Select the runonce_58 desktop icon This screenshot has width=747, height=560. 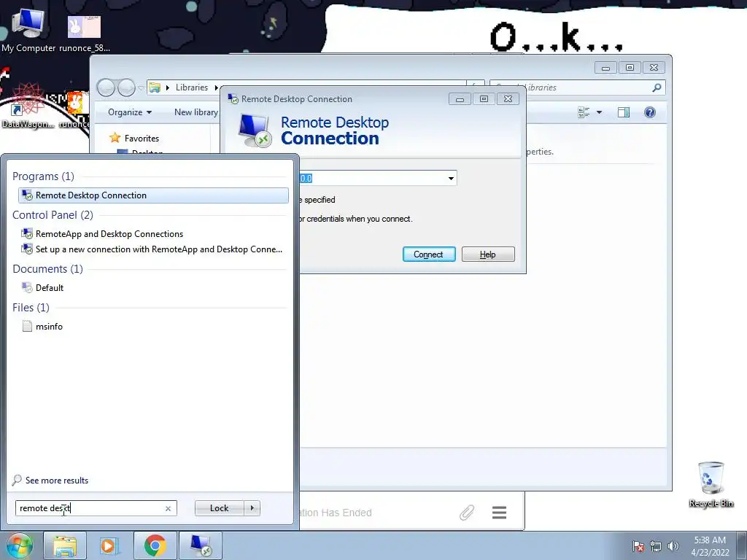click(85, 34)
